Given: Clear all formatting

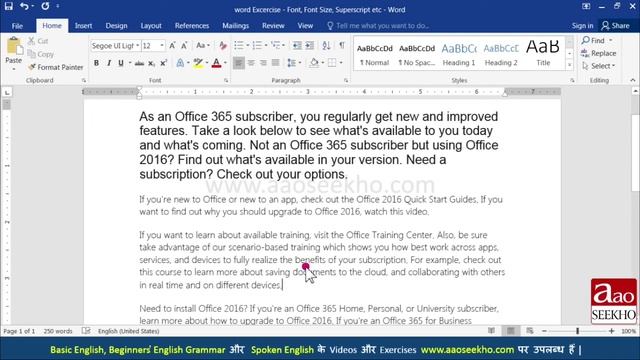Looking at the screenshot, I should pos(223,46).
